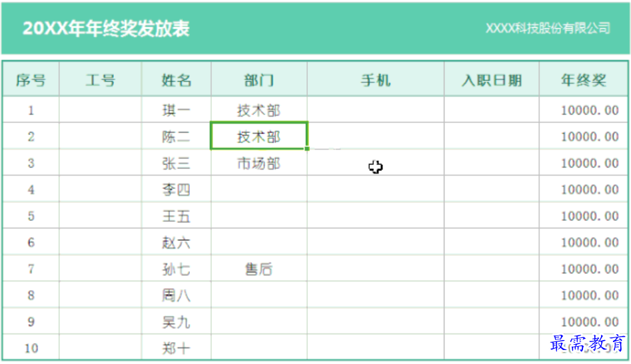
Task: Click the 年终奖 column header
Action: pyautogui.click(x=584, y=79)
